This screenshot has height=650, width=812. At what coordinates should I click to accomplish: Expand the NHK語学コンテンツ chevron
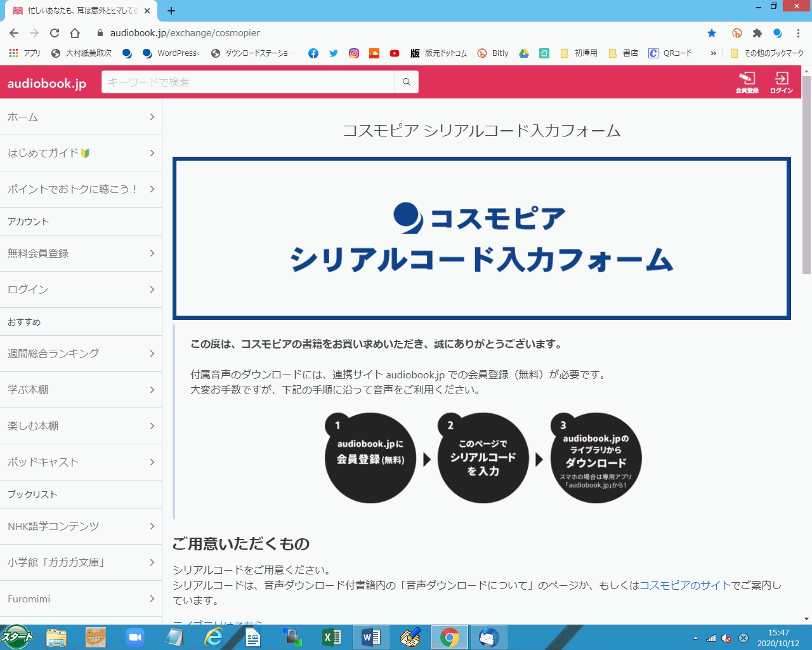pyautogui.click(x=152, y=526)
